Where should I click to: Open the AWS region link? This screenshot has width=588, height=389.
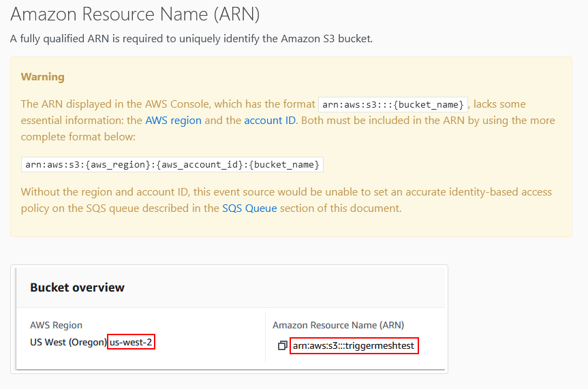(x=173, y=121)
